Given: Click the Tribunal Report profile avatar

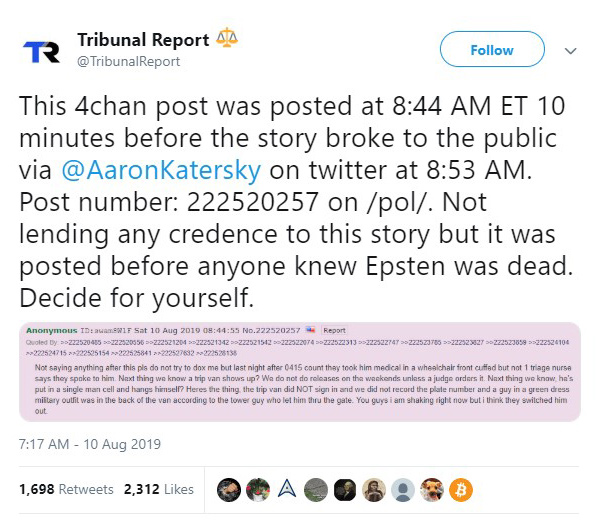Looking at the screenshot, I should pos(41,50).
